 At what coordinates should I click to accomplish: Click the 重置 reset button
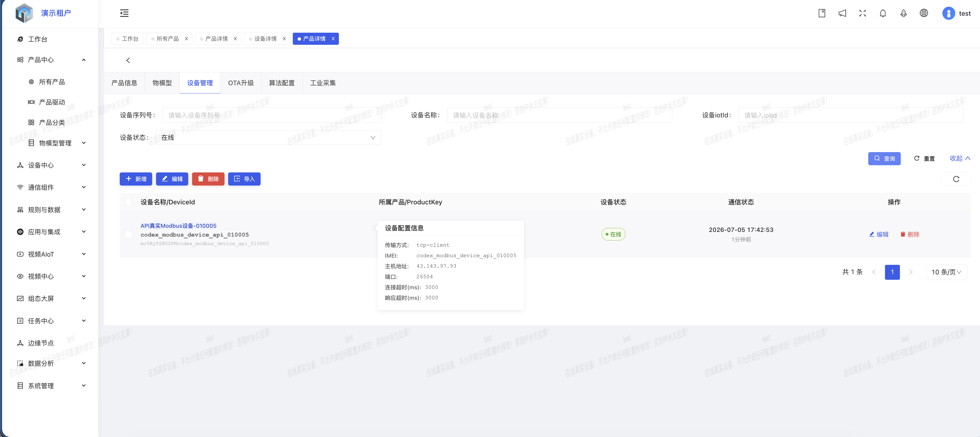[x=924, y=159]
